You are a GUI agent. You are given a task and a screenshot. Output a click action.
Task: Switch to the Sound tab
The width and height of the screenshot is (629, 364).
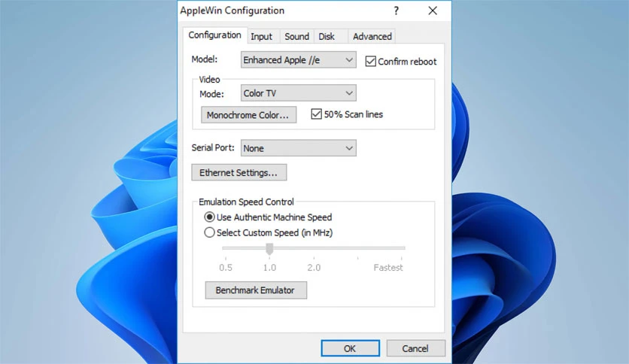coord(296,37)
